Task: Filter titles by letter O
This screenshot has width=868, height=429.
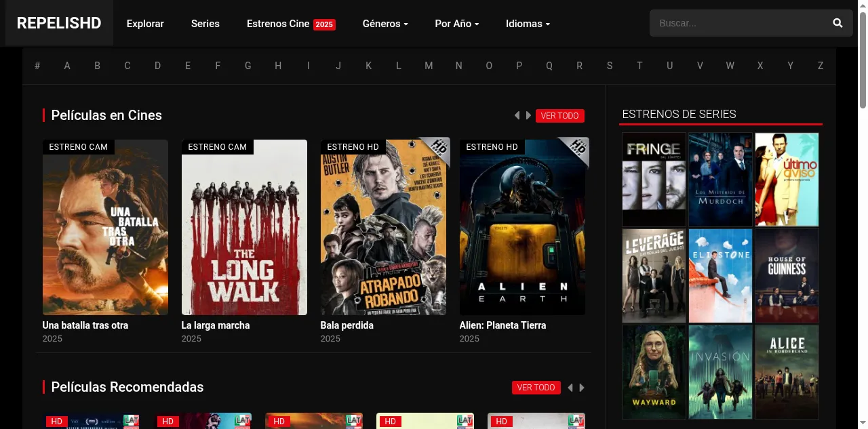Action: pos(489,66)
